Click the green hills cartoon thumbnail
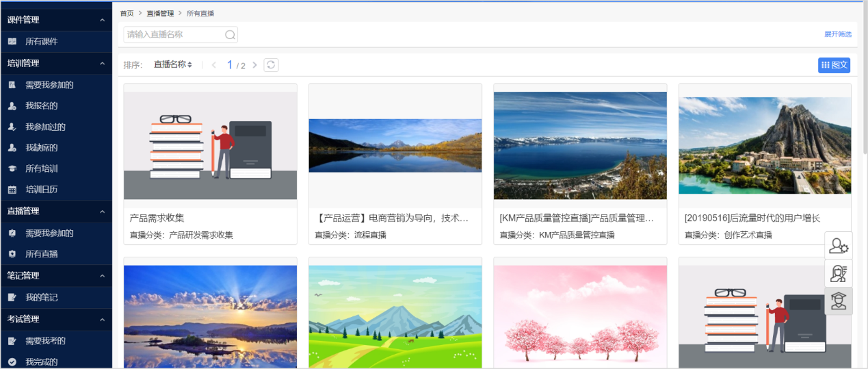Image resolution: width=868 pixels, height=369 pixels. point(395,317)
